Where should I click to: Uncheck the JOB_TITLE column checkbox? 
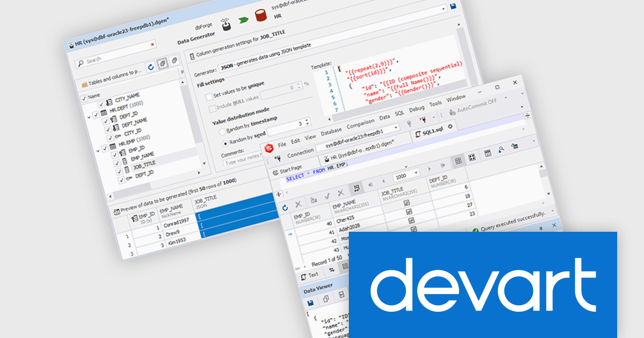120,172
